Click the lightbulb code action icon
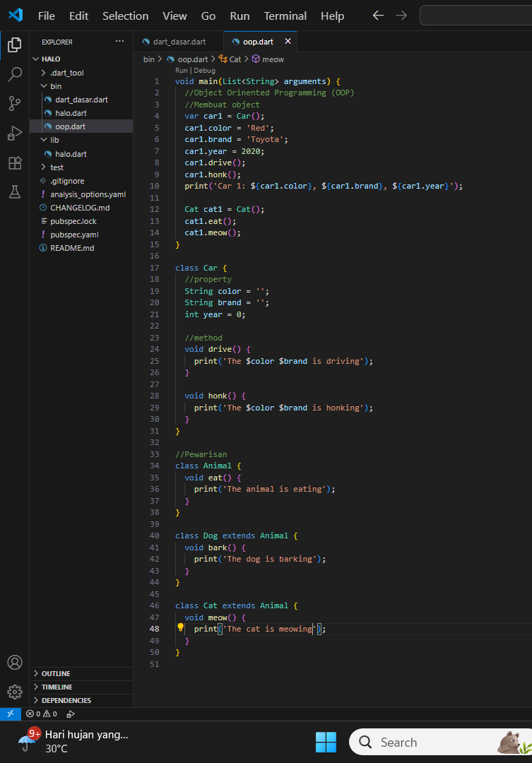Image resolution: width=532 pixels, height=763 pixels. click(180, 628)
